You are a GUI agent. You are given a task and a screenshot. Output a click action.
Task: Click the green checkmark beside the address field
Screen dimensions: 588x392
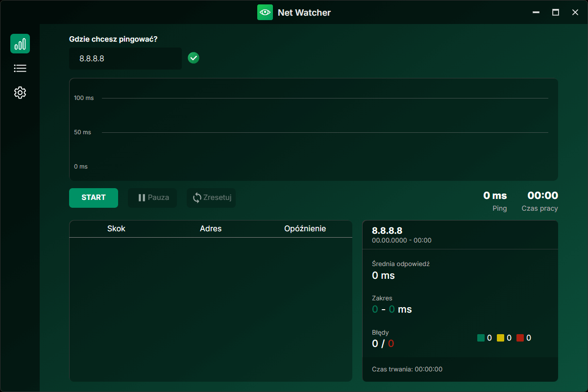click(193, 58)
